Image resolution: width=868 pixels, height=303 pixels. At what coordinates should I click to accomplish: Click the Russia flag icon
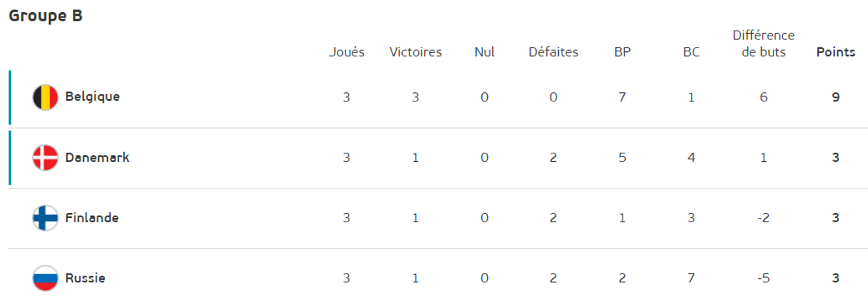click(x=45, y=278)
